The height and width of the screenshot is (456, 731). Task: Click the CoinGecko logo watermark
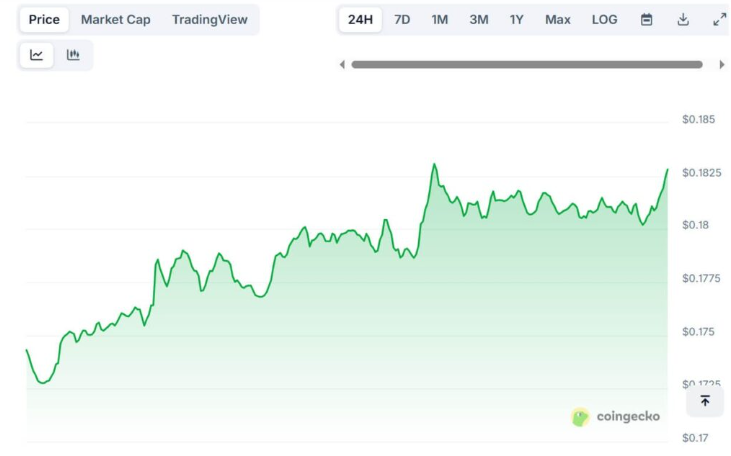click(616, 417)
